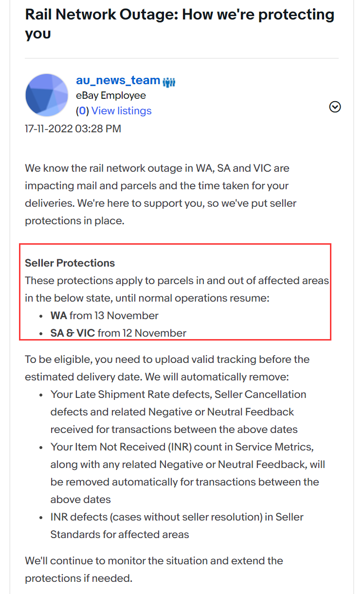Click the 'These protections apply to parcels' sentence
This screenshot has height=594, width=364.
tap(177, 289)
